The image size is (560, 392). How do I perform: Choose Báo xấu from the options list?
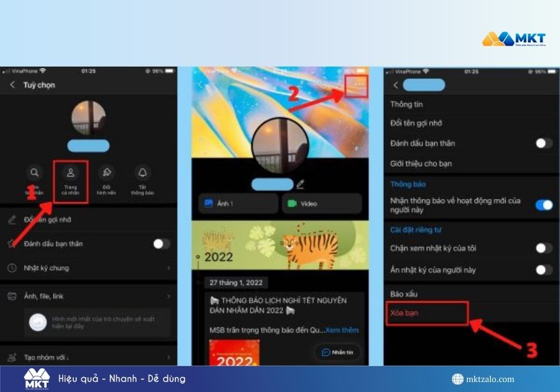pyautogui.click(x=404, y=293)
